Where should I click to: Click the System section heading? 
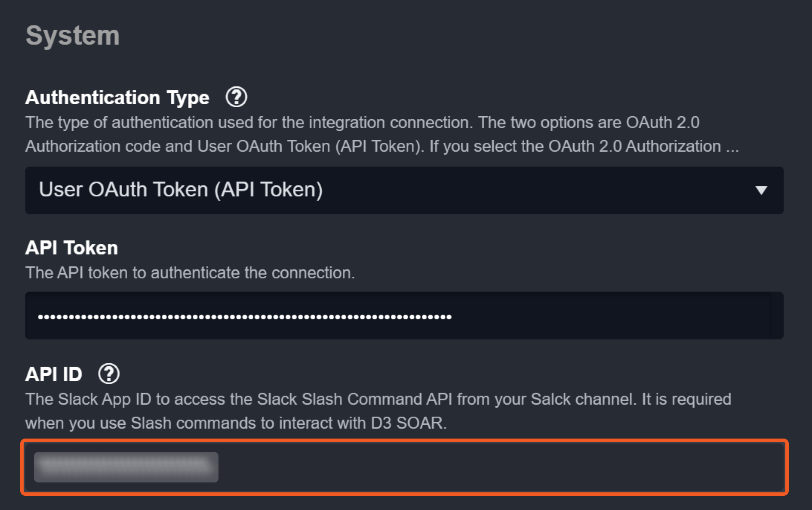[x=73, y=35]
